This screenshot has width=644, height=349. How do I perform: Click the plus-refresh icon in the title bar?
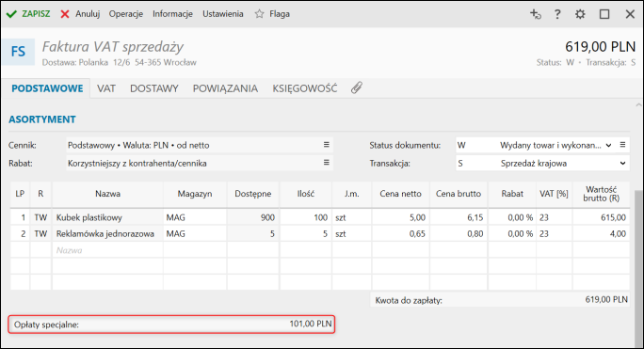(536, 14)
